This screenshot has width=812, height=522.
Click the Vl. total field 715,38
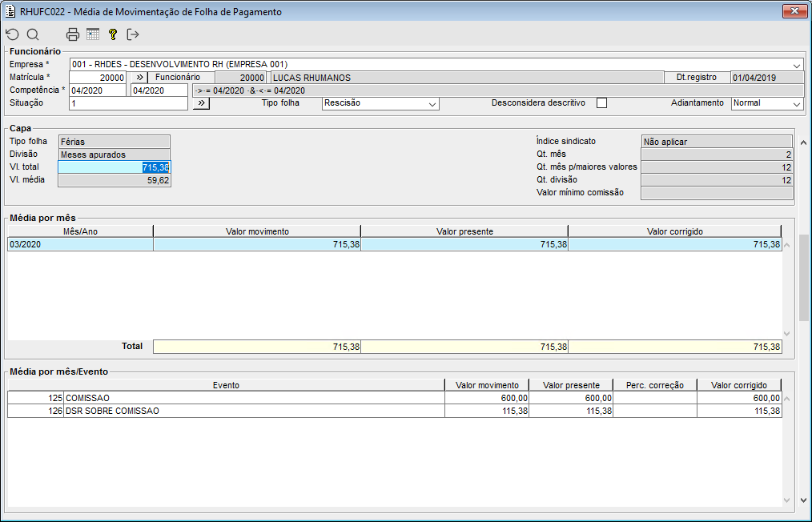114,167
